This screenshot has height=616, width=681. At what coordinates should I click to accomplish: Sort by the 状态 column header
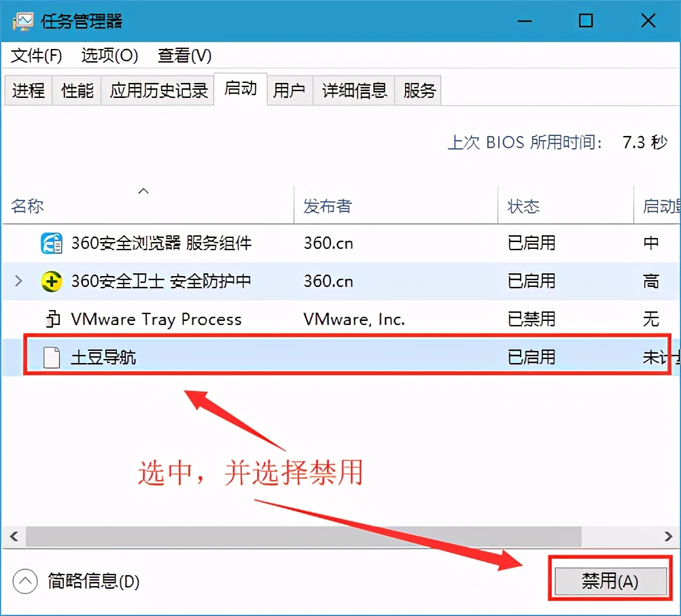click(565, 206)
